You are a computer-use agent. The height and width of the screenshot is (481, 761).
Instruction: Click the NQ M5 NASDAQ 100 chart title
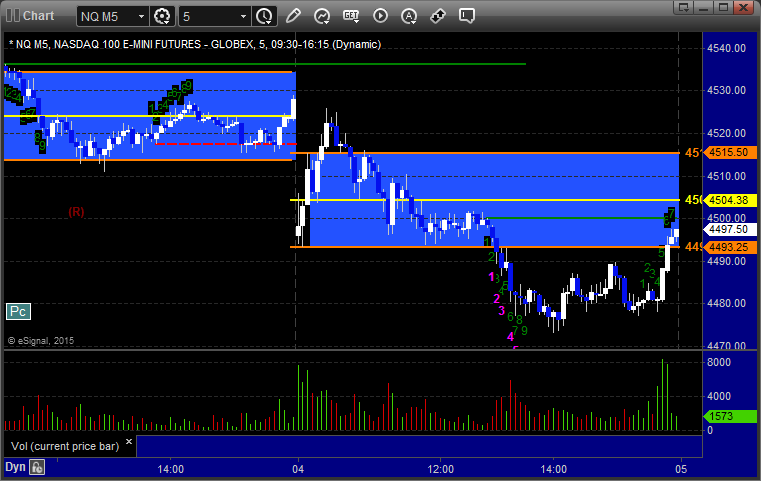point(195,44)
